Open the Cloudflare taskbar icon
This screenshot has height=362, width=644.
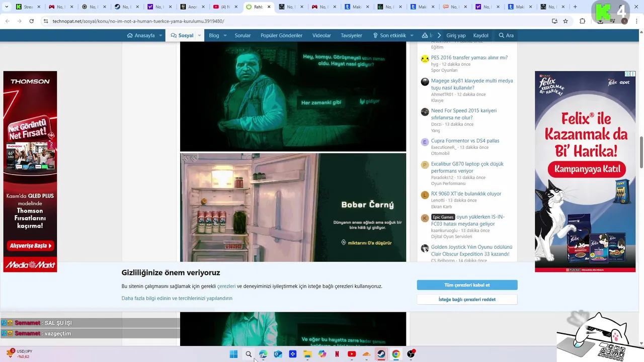point(367,354)
